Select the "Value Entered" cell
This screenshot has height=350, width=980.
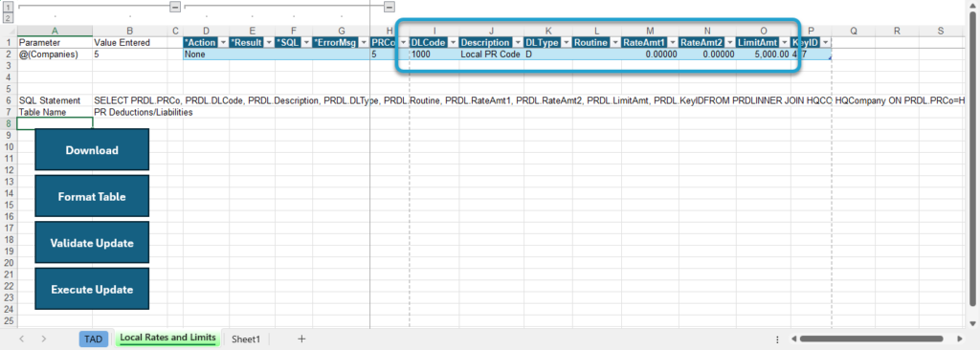coord(129,42)
